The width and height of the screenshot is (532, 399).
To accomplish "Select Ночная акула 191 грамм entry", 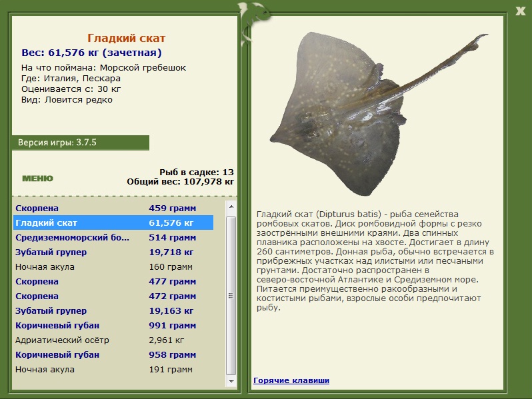I will 113,369.
